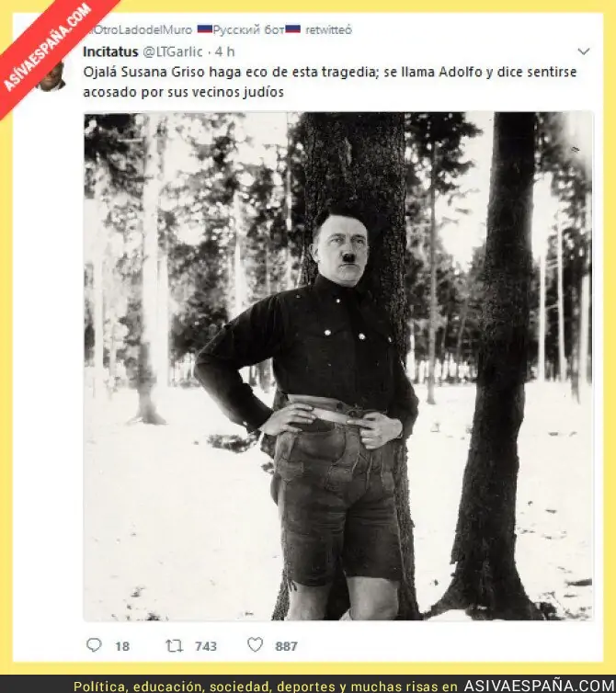
Task: Click the 18 replies count
Action: coord(122,647)
